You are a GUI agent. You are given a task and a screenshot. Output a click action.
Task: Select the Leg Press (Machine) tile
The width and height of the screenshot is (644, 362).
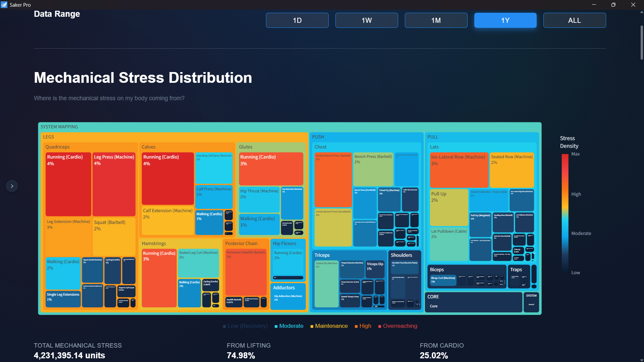[x=114, y=184]
